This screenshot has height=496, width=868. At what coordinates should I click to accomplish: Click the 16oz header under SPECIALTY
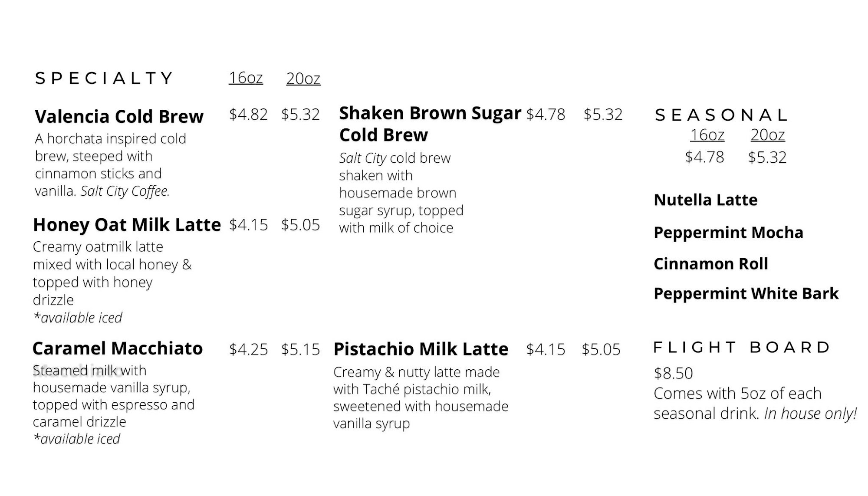pos(246,78)
